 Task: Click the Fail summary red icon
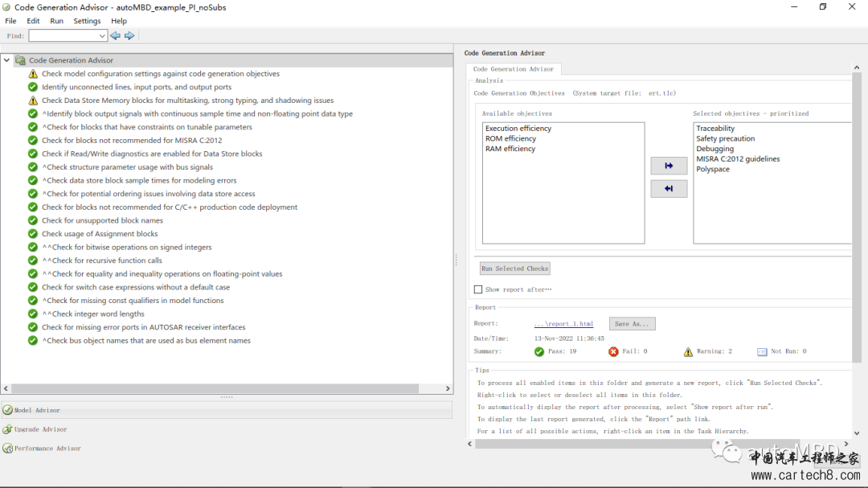pyautogui.click(x=613, y=352)
